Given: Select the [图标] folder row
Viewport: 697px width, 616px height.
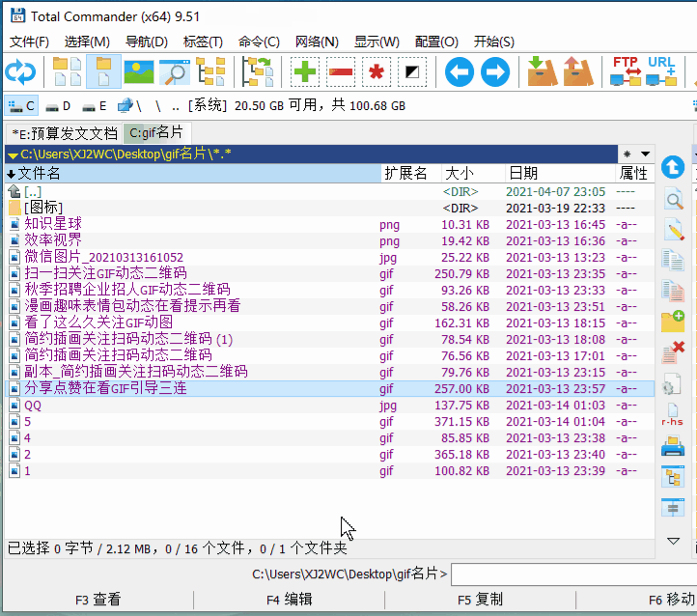Looking at the screenshot, I should point(329,208).
